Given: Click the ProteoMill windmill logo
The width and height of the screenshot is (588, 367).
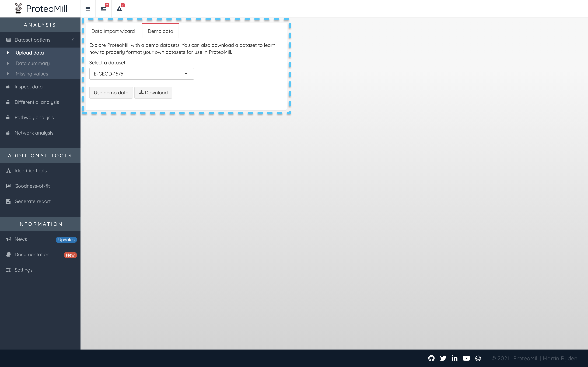Looking at the screenshot, I should (x=18, y=9).
